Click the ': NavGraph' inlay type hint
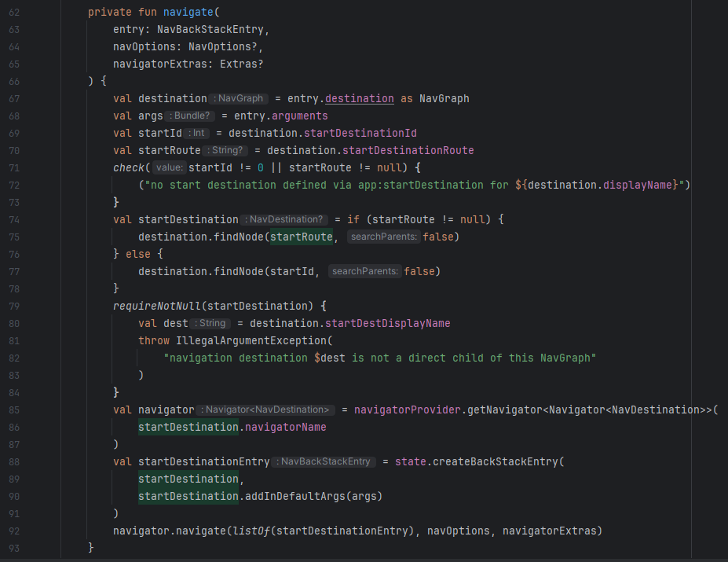The image size is (728, 562). coord(238,98)
